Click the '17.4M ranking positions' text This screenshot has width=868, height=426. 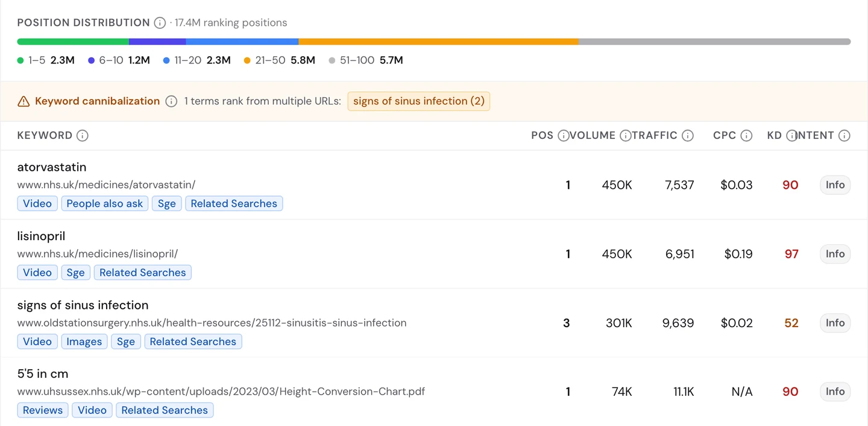pyautogui.click(x=231, y=23)
